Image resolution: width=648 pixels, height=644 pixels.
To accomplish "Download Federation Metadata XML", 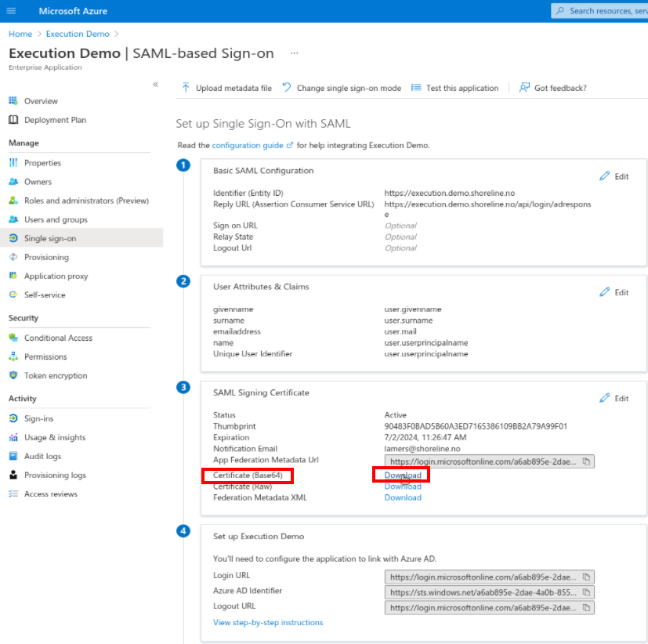I will click(403, 497).
